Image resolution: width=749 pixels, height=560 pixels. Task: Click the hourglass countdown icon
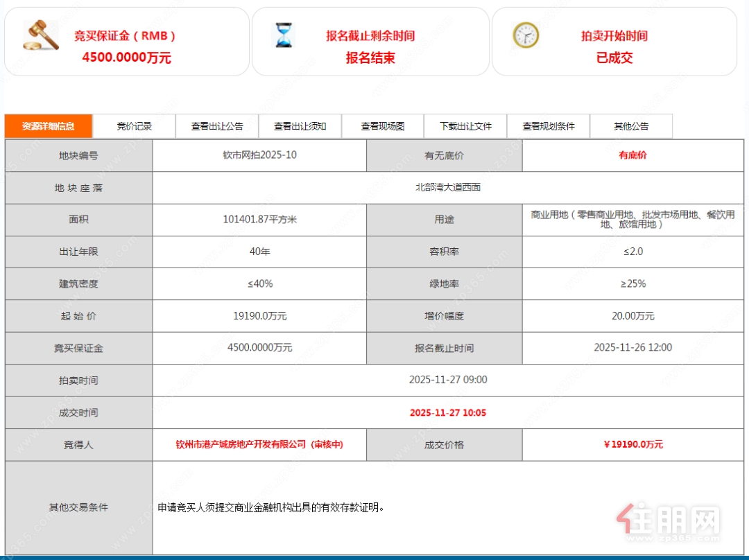coord(284,35)
